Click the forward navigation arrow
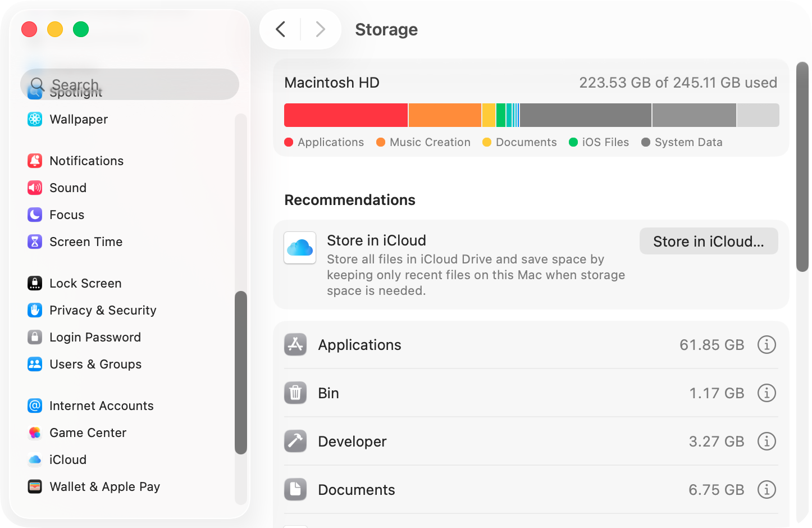This screenshot has width=812, height=528. (320, 29)
